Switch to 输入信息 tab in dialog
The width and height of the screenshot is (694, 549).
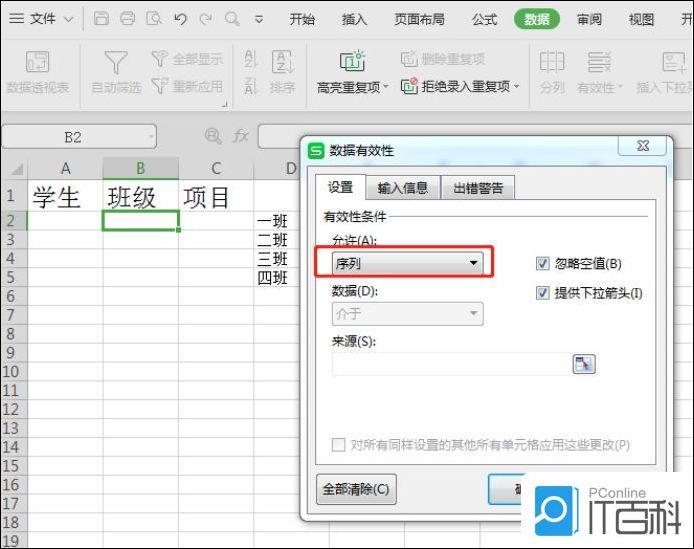pyautogui.click(x=402, y=188)
